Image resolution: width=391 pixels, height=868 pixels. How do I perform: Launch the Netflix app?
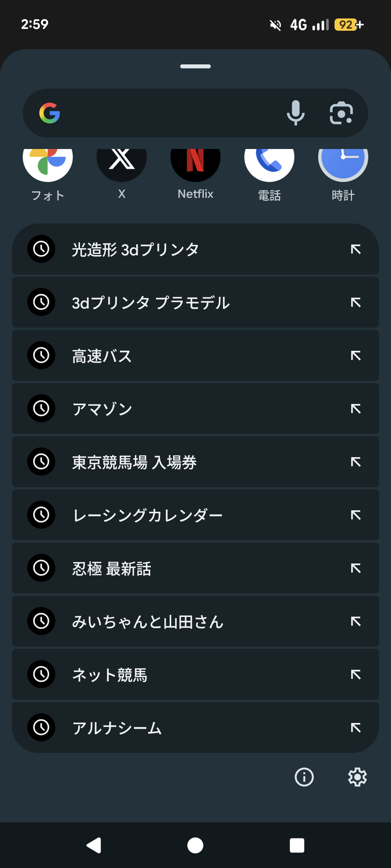point(195,163)
